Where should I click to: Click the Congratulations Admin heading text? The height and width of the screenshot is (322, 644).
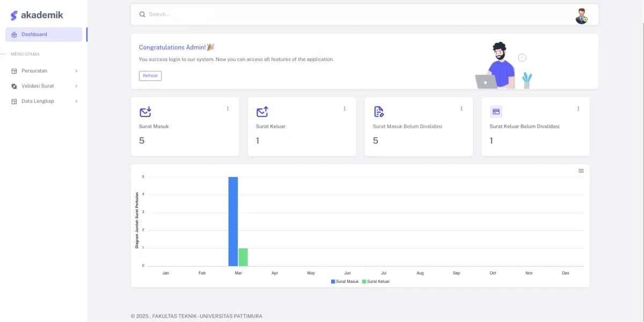[x=177, y=47]
